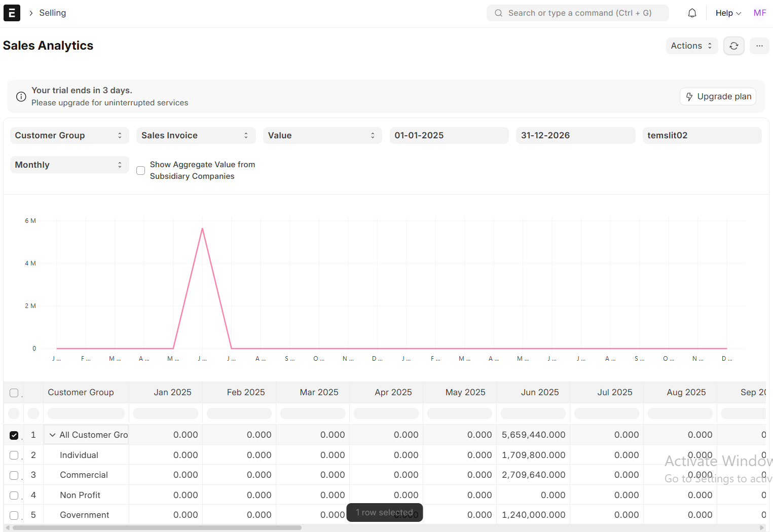
Task: Edit the company field temslit02
Action: [702, 136]
